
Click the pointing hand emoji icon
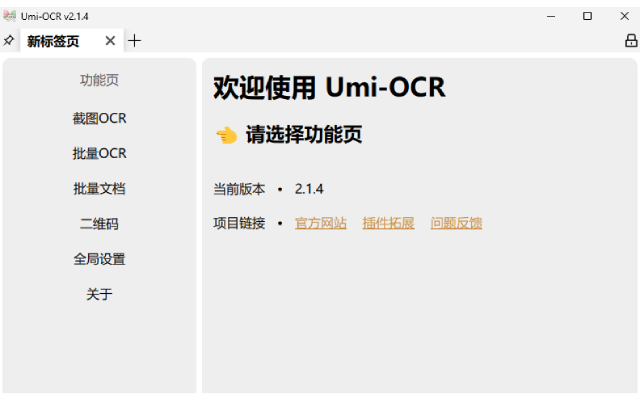click(227, 135)
